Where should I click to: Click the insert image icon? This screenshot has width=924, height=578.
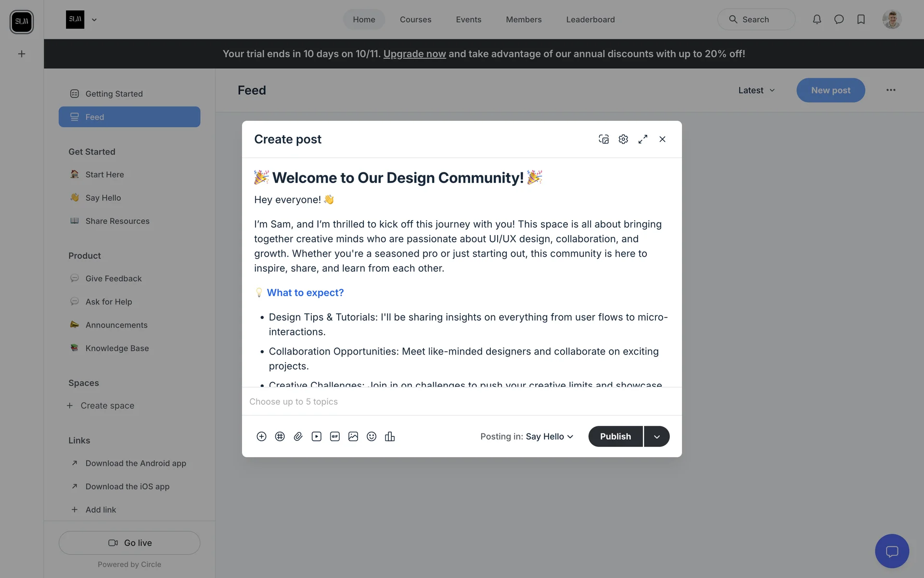(353, 436)
